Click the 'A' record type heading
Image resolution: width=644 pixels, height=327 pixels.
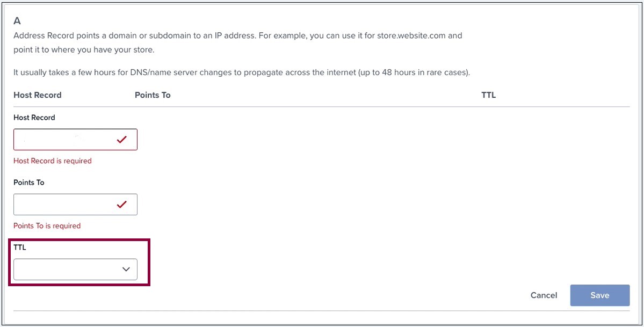click(x=17, y=21)
